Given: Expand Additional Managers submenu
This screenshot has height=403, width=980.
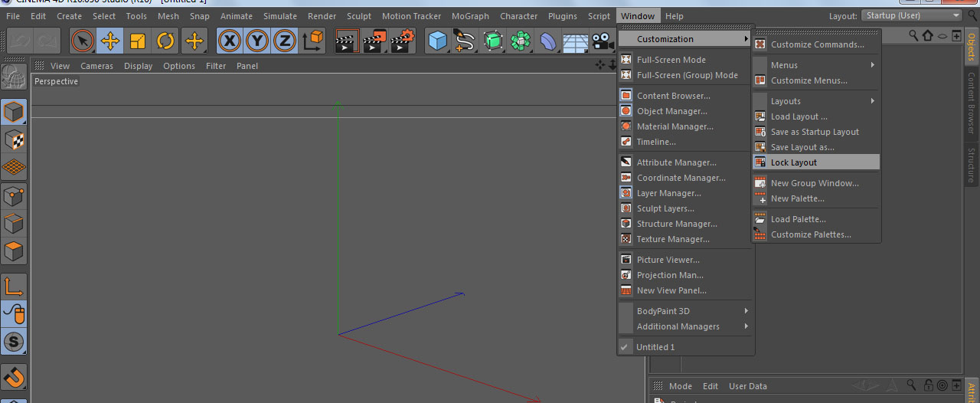Looking at the screenshot, I should [685, 326].
